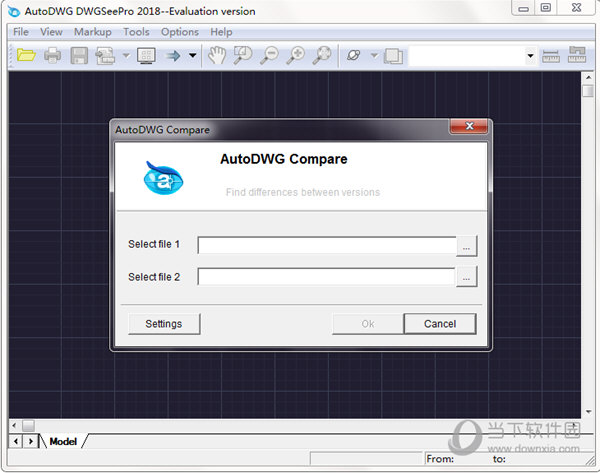This screenshot has height=473, width=600.
Task: Browse for file 1 with ellipsis button
Action: (466, 246)
